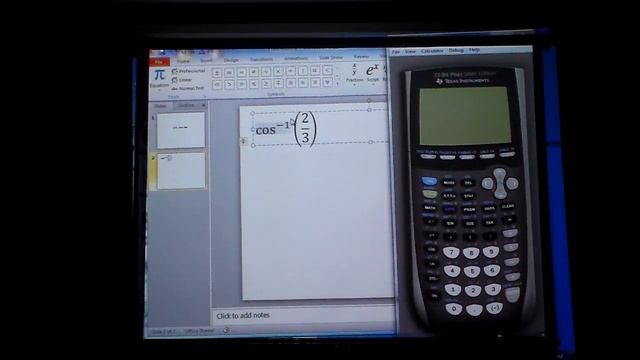The height and width of the screenshot is (360, 640).
Task: Click the number 2 key on the calculator
Action: coord(473,291)
